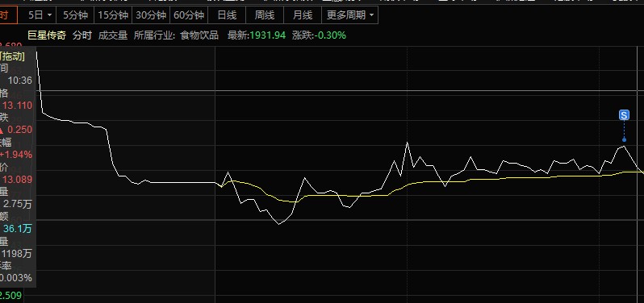Open the 食物饮品 industry link
The width and height of the screenshot is (644, 303).
tap(199, 35)
